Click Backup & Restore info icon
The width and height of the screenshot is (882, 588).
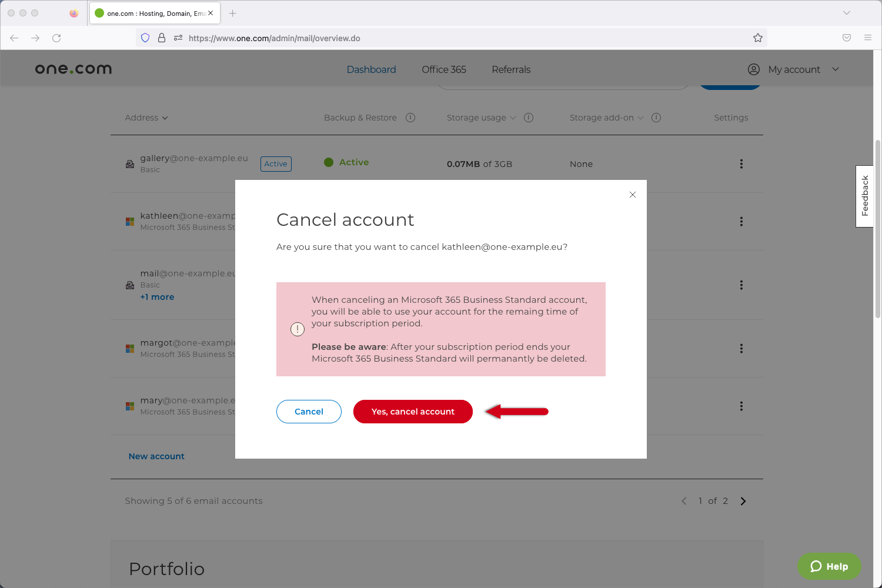[x=410, y=118]
